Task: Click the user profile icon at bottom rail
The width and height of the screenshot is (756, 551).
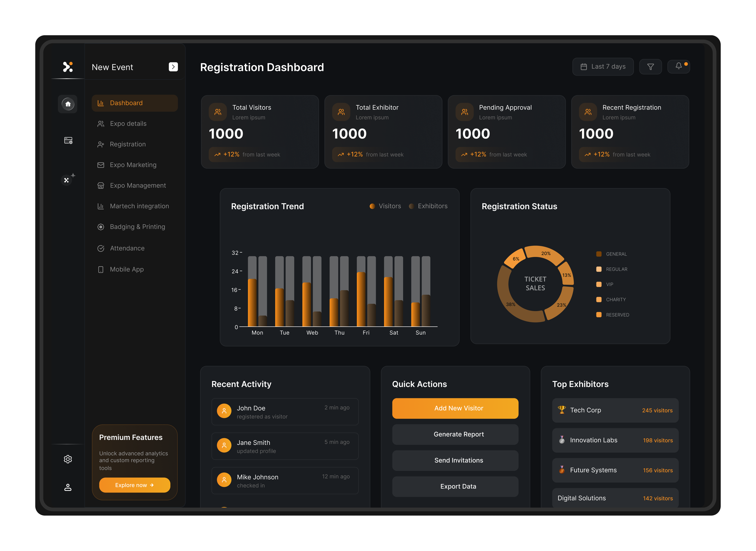Action: point(68,488)
